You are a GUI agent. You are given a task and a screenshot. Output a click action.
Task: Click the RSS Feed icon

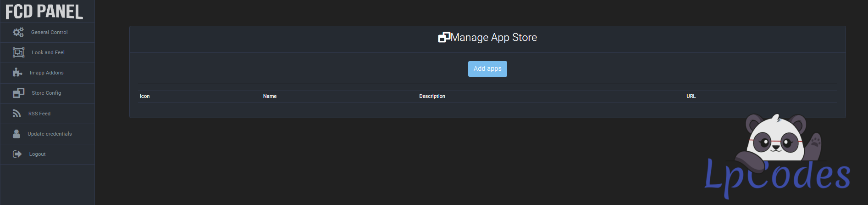tap(17, 114)
